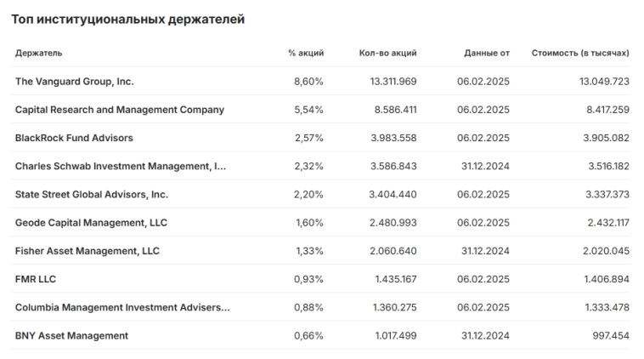Open Charles Schwab Investment Management entry
The image size is (644, 359).
(x=121, y=166)
